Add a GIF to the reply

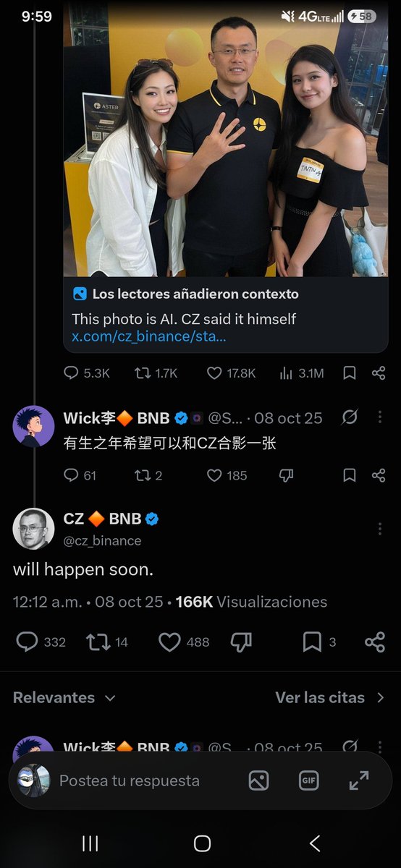[x=309, y=780]
